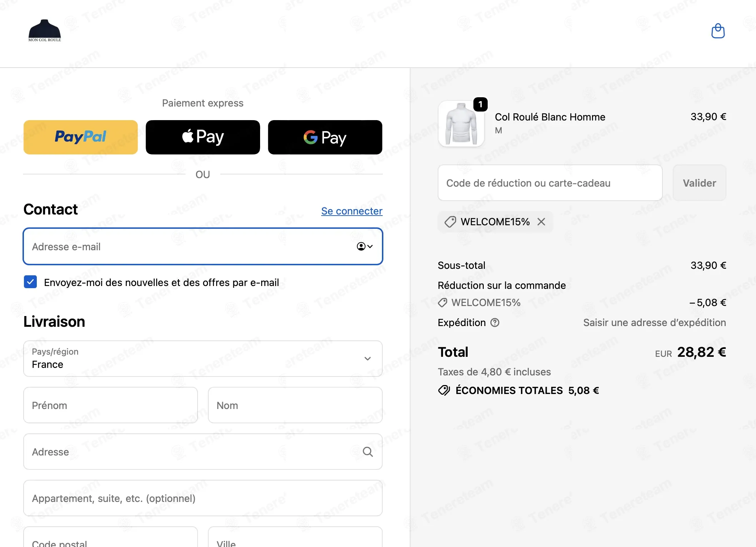
Task: Pay with PayPal express button
Action: tap(81, 137)
